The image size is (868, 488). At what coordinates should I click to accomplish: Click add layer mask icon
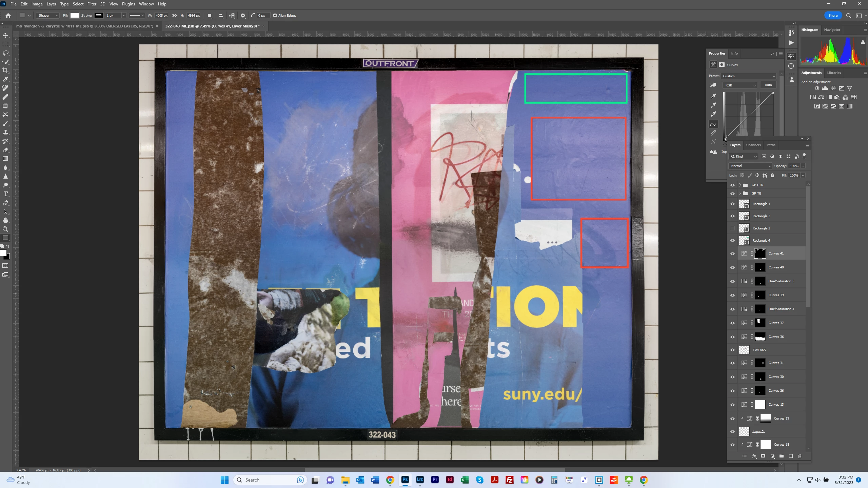click(763, 456)
